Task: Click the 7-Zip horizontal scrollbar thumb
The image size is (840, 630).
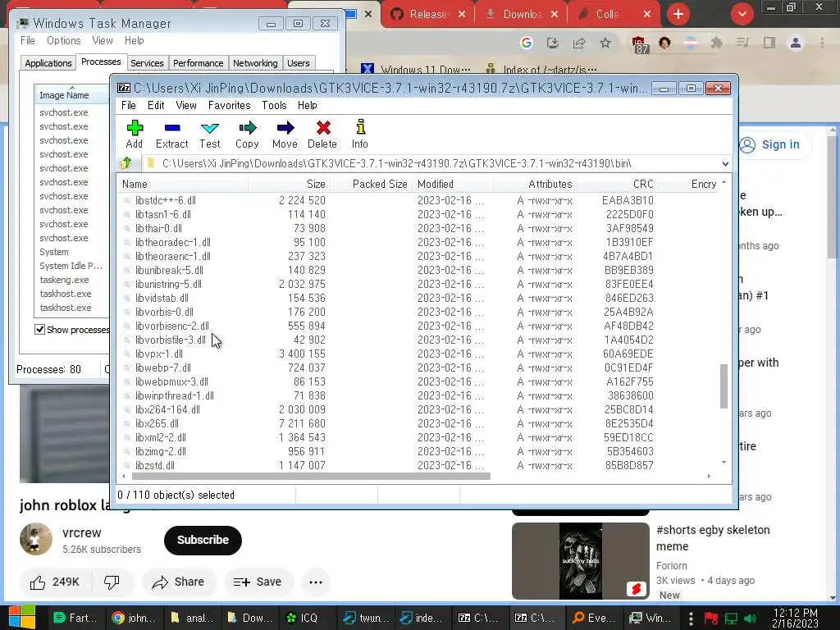Action: click(311, 477)
